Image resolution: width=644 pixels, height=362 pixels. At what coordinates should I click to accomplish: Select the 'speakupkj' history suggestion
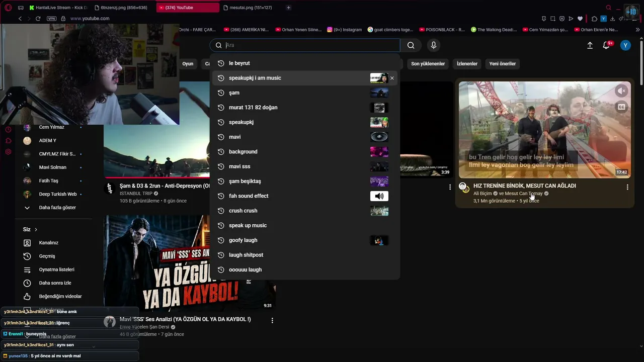point(305,122)
